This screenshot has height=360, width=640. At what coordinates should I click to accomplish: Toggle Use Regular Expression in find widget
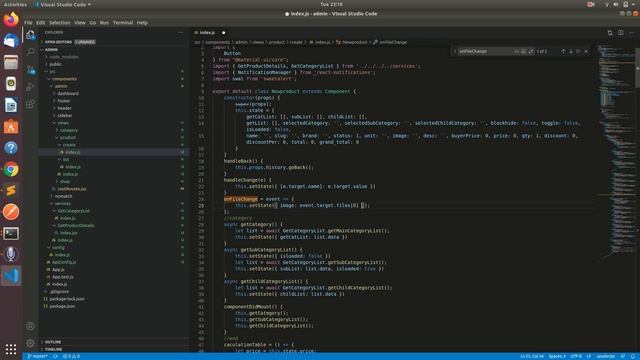tap(531, 51)
